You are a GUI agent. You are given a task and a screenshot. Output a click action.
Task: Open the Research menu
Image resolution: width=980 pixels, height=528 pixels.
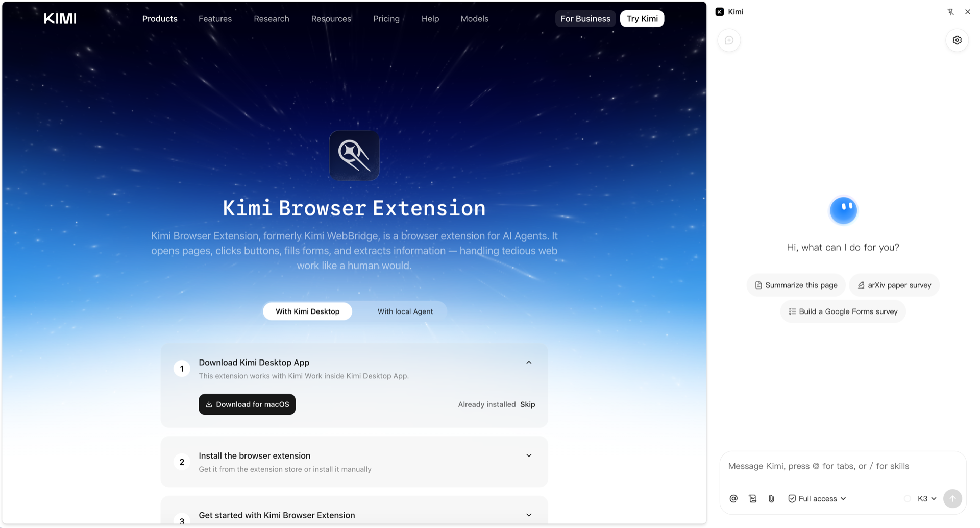pyautogui.click(x=271, y=19)
